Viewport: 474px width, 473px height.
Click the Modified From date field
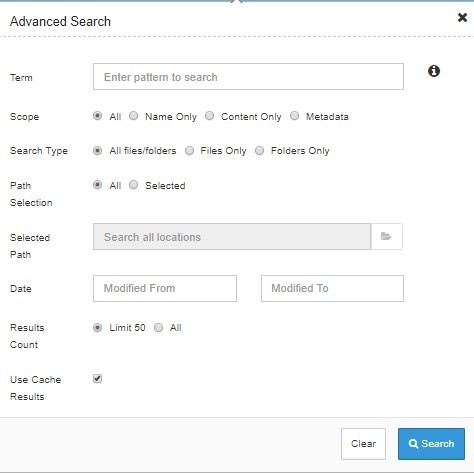pos(165,288)
